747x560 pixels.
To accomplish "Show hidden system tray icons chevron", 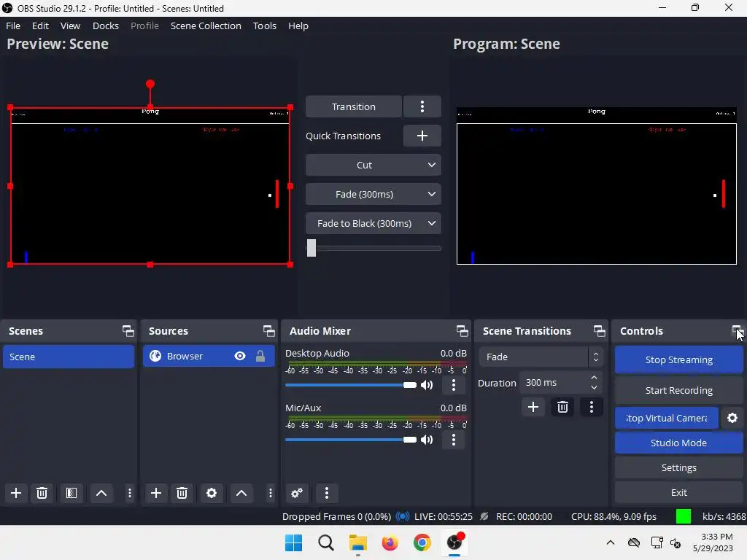I will (x=611, y=542).
